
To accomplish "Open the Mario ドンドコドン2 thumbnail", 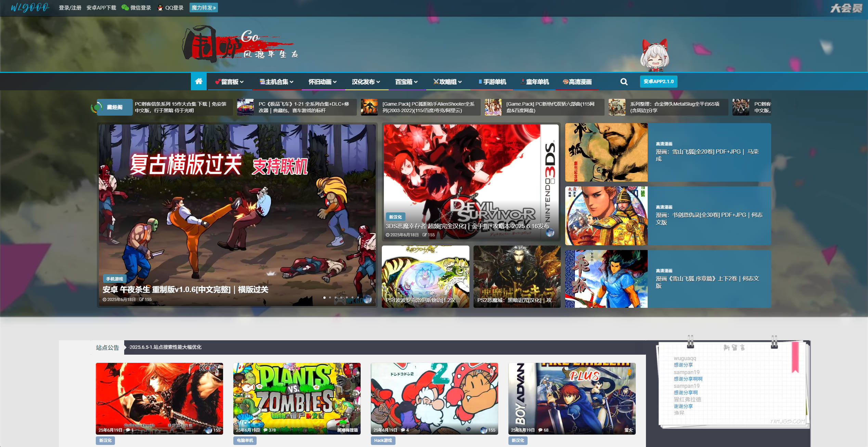I will click(435, 399).
